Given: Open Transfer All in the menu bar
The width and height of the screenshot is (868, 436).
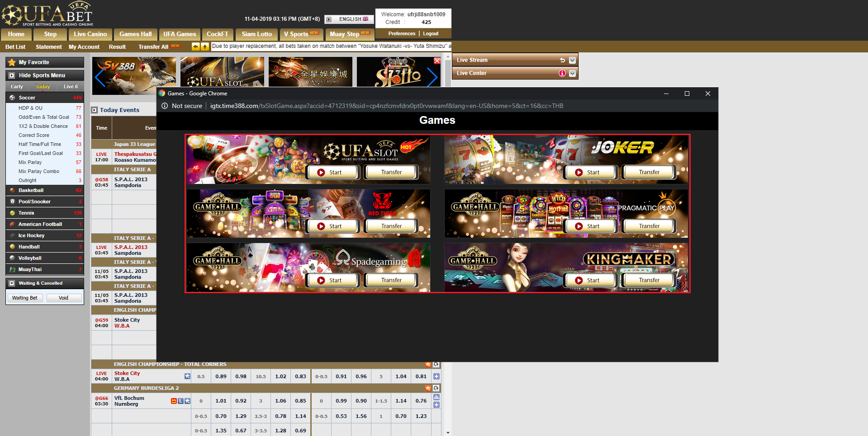Looking at the screenshot, I should click(153, 47).
